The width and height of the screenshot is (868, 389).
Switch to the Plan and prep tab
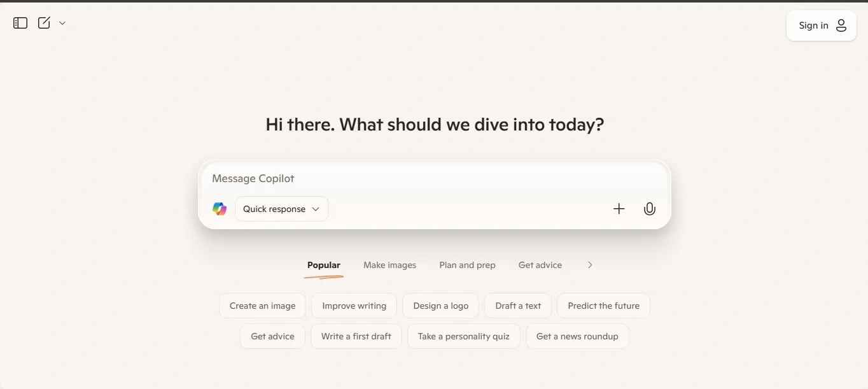tap(467, 265)
